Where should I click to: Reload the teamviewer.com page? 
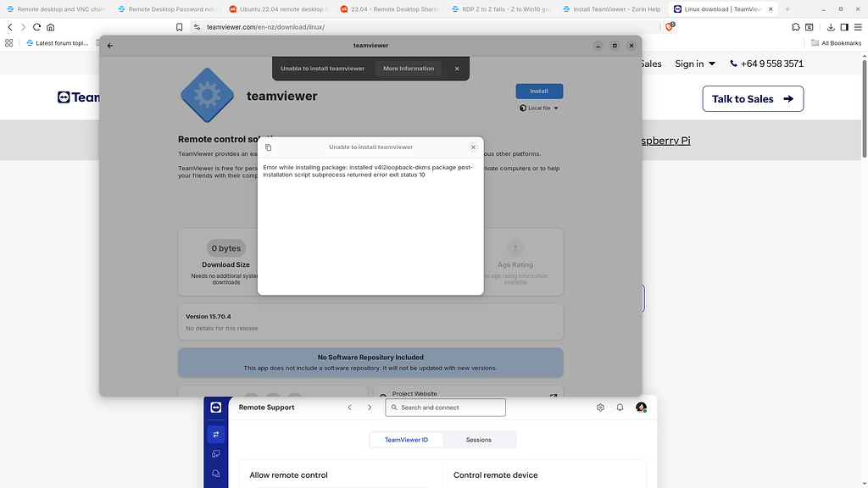point(36,26)
